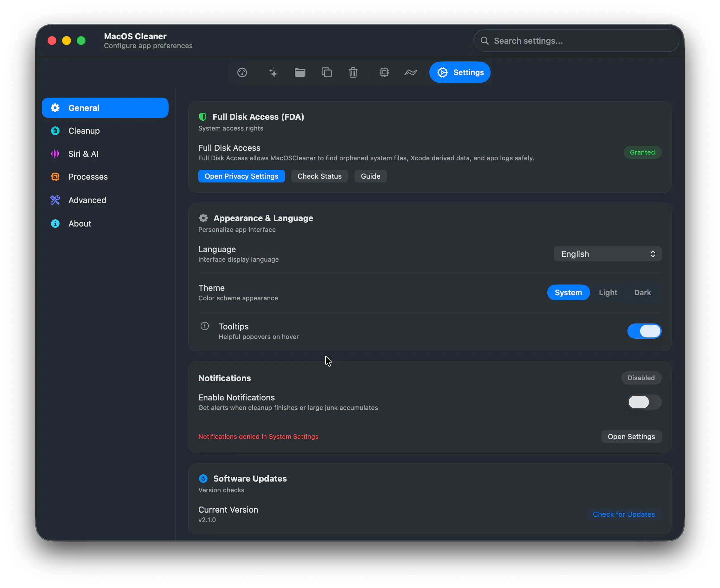This screenshot has width=720, height=588.
Task: Click the MacOS Cleaner window title
Action: click(x=135, y=36)
